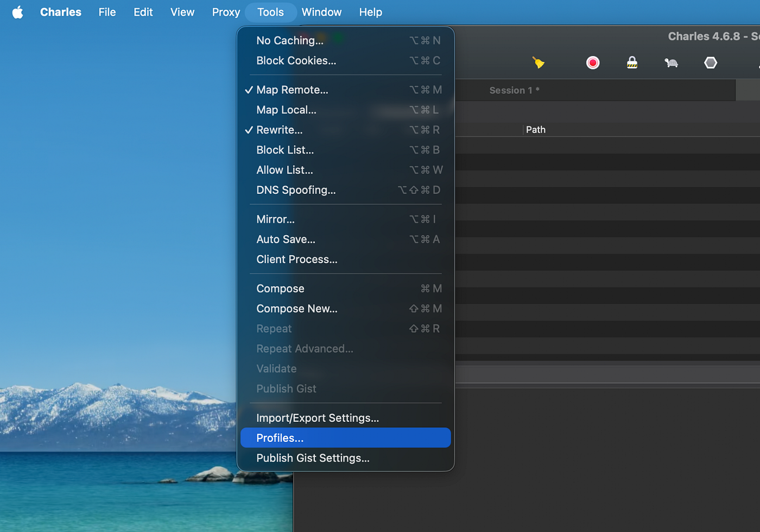The width and height of the screenshot is (760, 532).
Task: Toggle breakpoints with the hexagon icon
Action: (711, 63)
